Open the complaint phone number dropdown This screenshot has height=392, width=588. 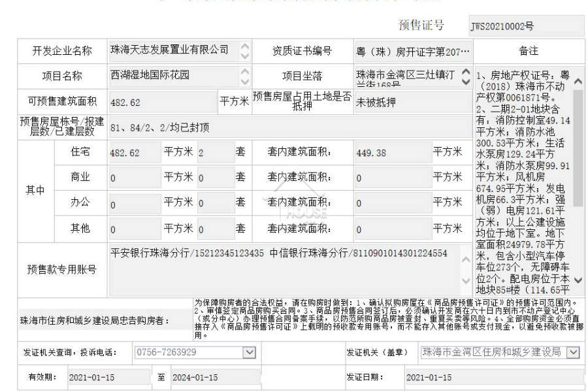coord(250,352)
